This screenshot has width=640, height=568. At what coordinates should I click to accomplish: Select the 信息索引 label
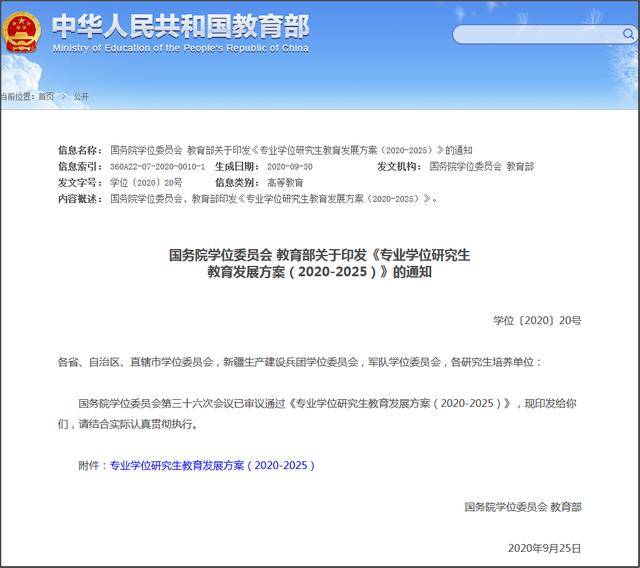(80, 166)
